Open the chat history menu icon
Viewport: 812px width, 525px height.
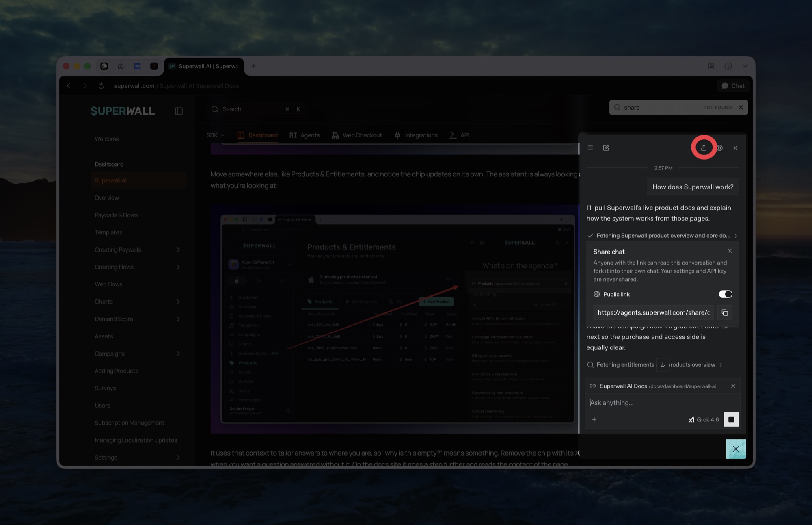(590, 148)
